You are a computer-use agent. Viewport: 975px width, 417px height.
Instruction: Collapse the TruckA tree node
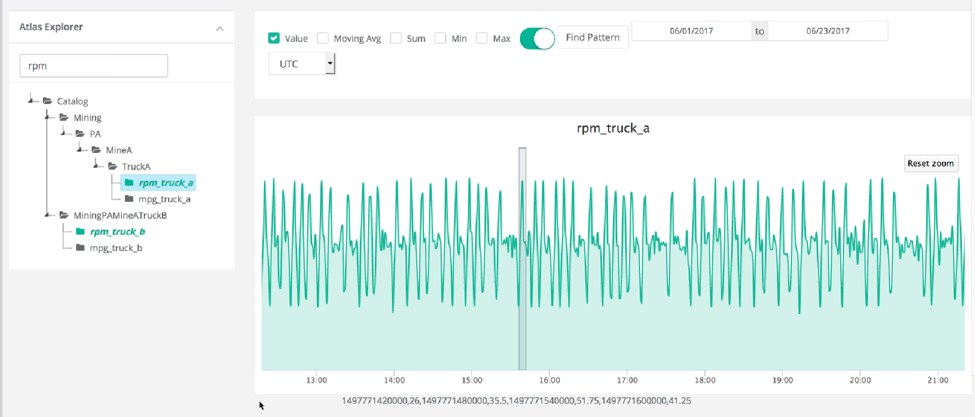click(x=96, y=166)
